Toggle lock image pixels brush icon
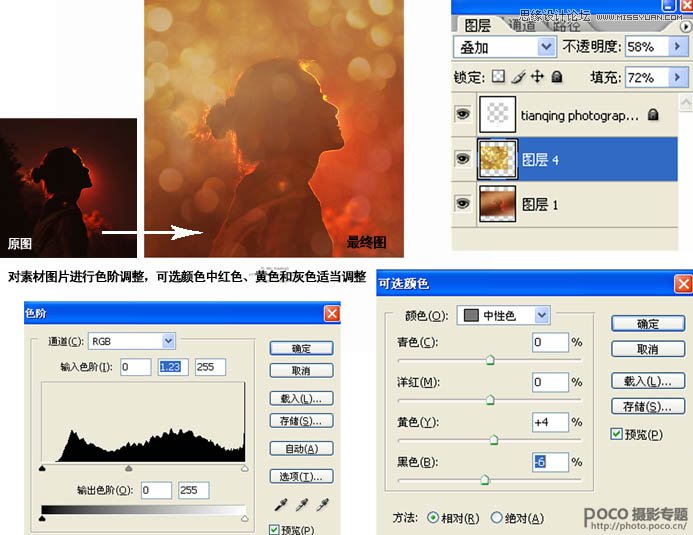This screenshot has height=535, width=693. tap(518, 77)
